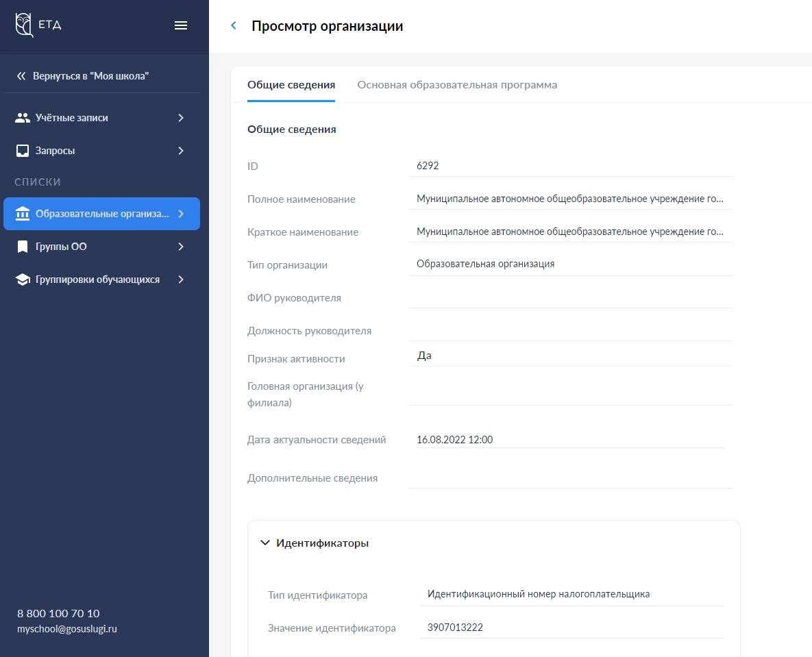This screenshot has width=812, height=657.
Task: Click Признак активности value Да
Action: point(424,356)
